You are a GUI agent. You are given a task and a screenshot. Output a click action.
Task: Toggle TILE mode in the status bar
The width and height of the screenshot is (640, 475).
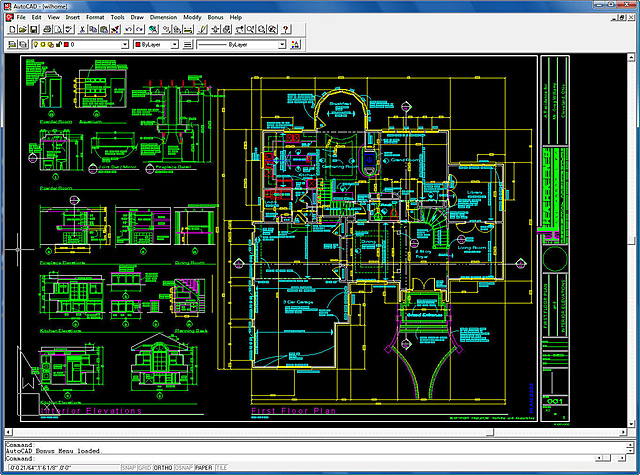(221, 468)
